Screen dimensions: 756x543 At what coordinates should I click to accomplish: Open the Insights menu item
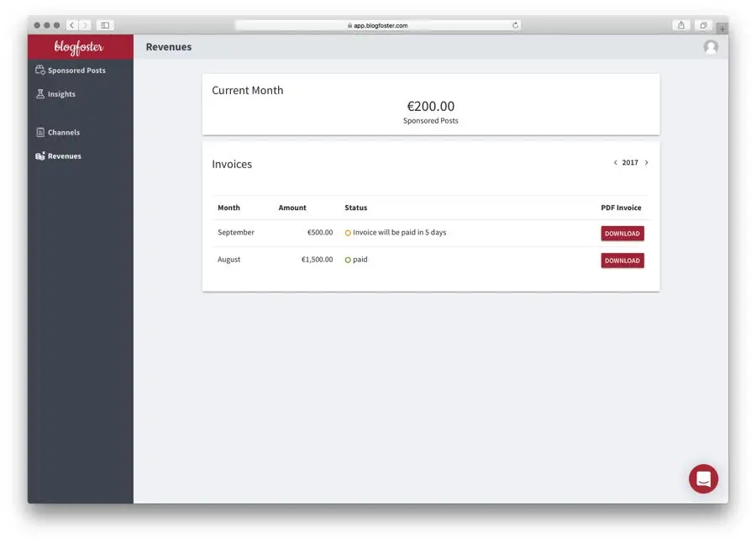click(x=61, y=94)
